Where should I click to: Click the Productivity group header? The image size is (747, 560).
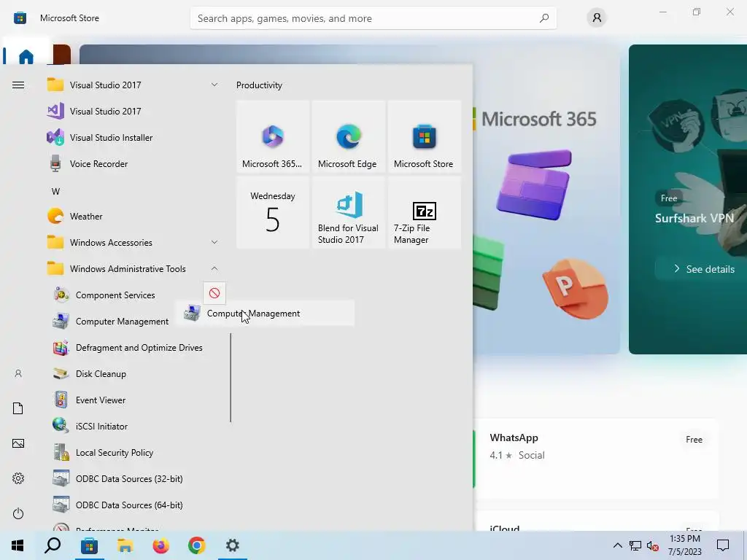click(259, 85)
